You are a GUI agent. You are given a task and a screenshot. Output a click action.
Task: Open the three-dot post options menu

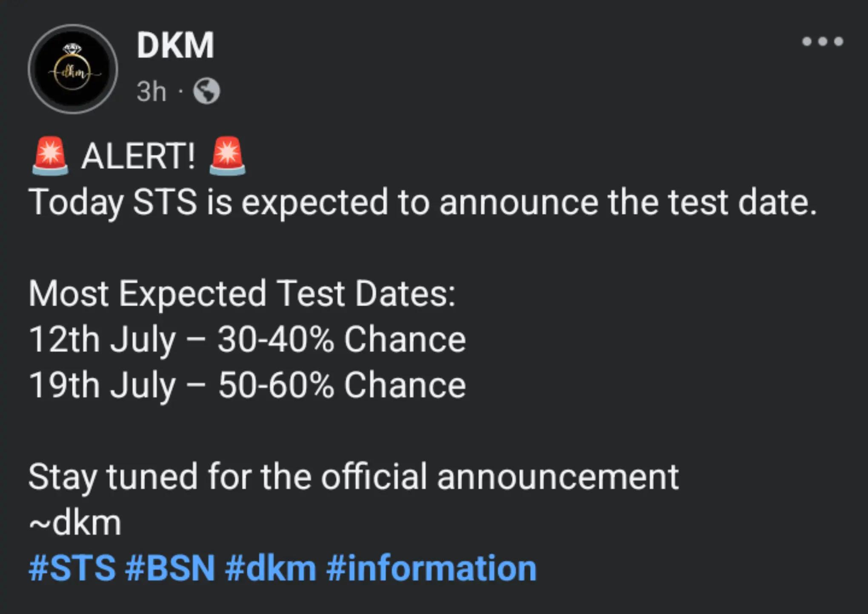click(x=822, y=41)
